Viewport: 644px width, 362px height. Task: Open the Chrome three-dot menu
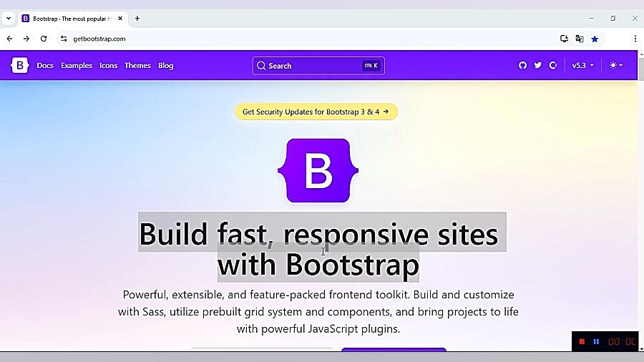(635, 39)
